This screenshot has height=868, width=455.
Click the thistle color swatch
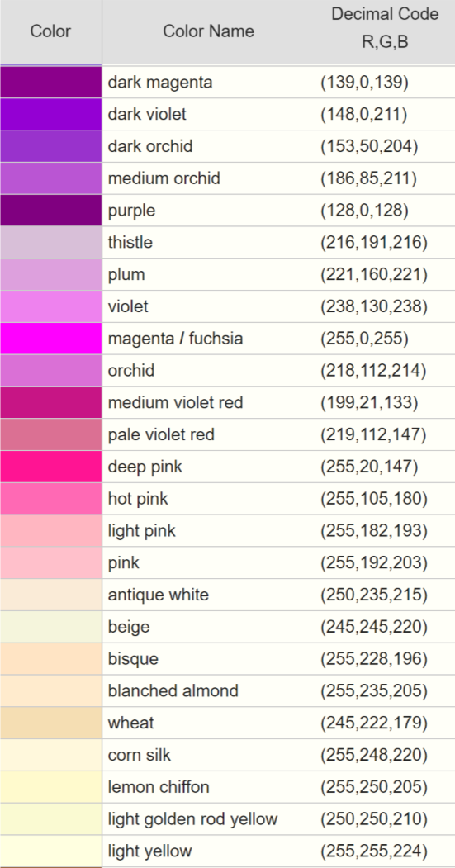51,243
